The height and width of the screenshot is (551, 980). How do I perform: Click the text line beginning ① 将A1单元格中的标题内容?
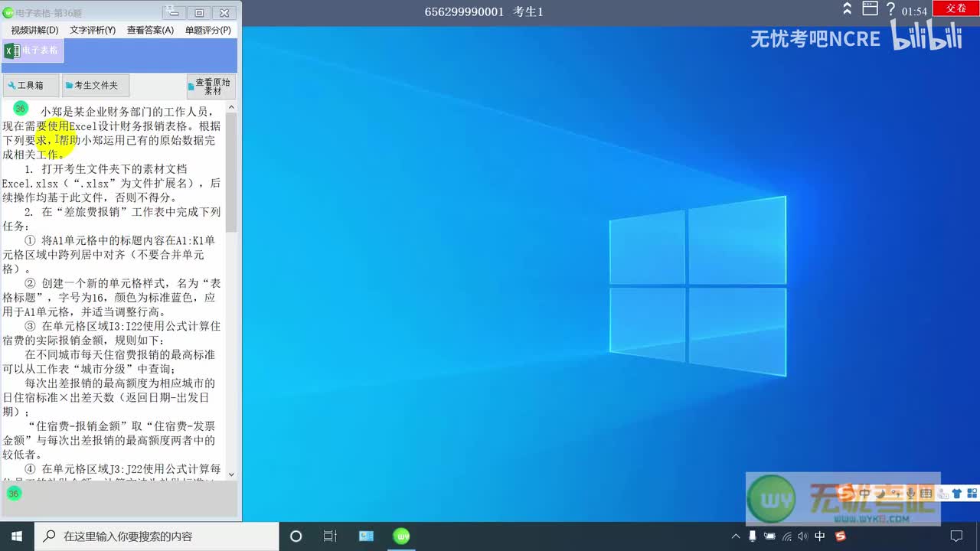pos(119,240)
